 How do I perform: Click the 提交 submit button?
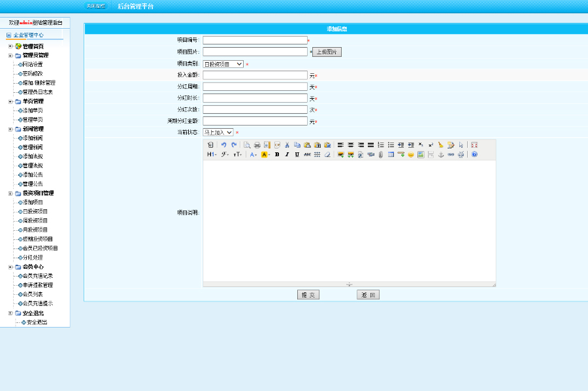(308, 295)
